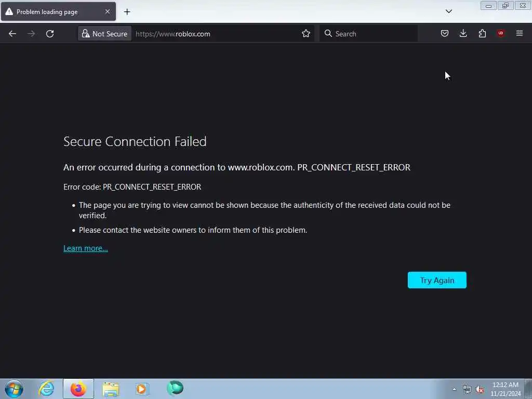Launch Internet Explorer from taskbar

(x=46, y=389)
